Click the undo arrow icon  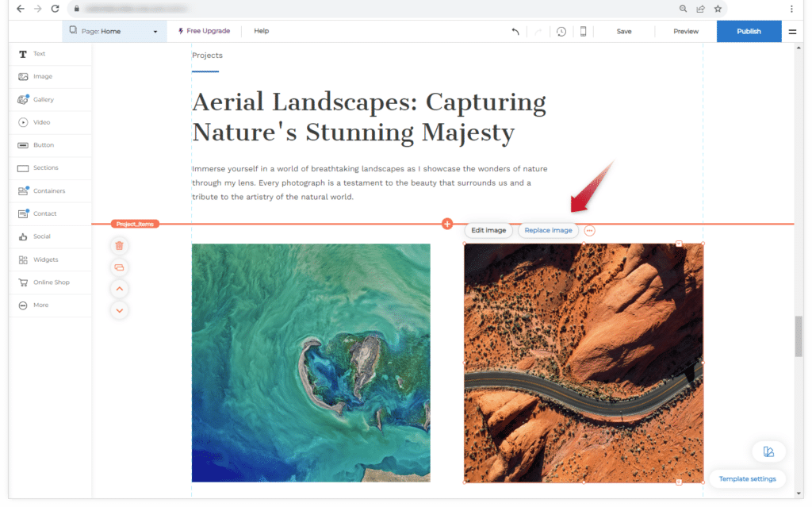click(x=515, y=32)
